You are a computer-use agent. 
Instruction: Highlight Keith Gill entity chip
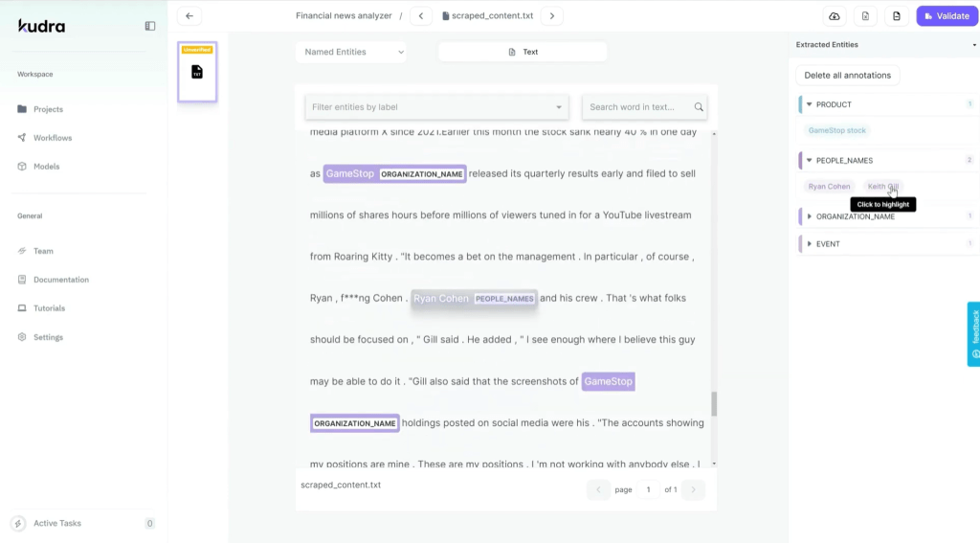point(882,187)
